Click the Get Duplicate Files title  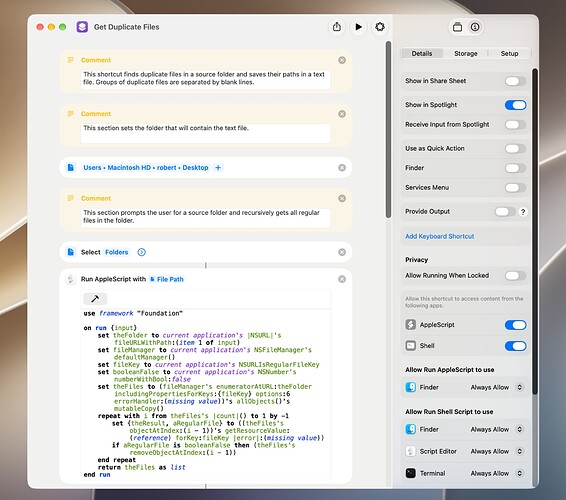point(126,27)
